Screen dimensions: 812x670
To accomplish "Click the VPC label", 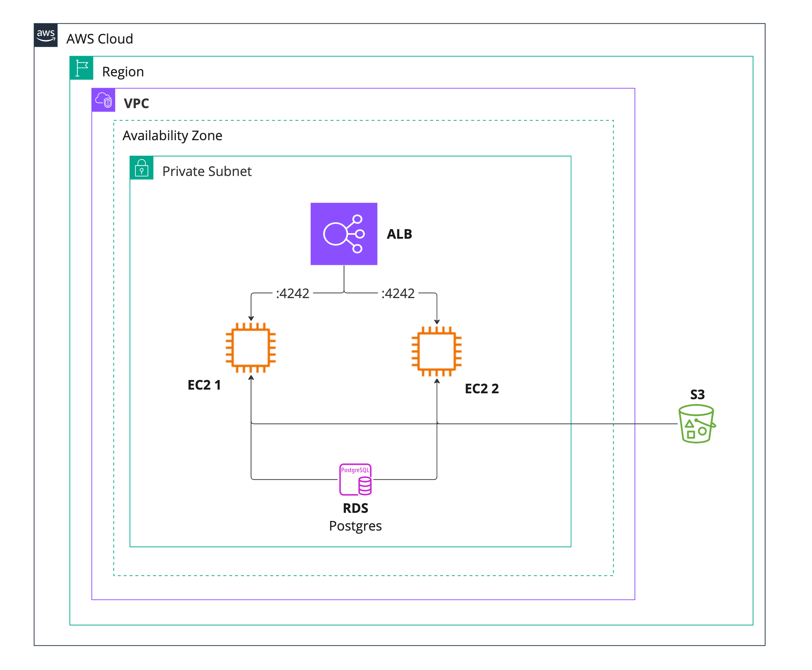I will (x=136, y=103).
